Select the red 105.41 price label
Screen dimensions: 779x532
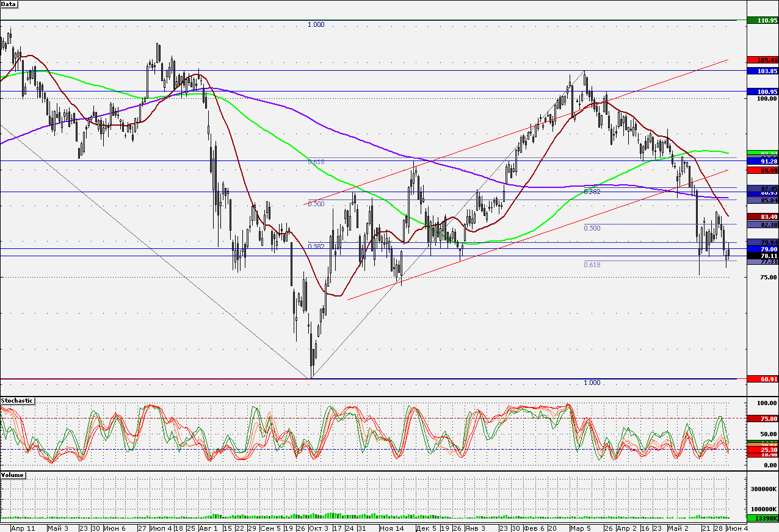coord(763,60)
